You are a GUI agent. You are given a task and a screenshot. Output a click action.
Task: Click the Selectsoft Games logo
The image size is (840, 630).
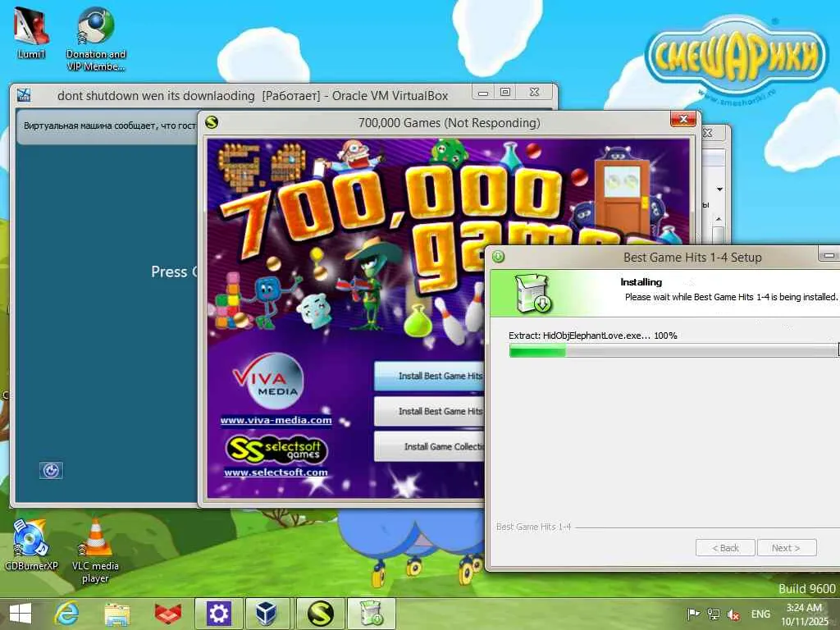[x=276, y=449]
